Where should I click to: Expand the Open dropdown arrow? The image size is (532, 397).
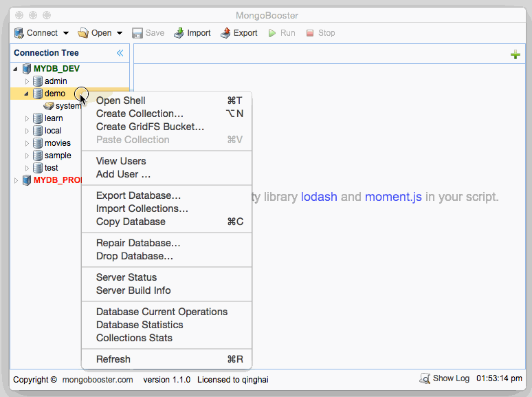[120, 33]
